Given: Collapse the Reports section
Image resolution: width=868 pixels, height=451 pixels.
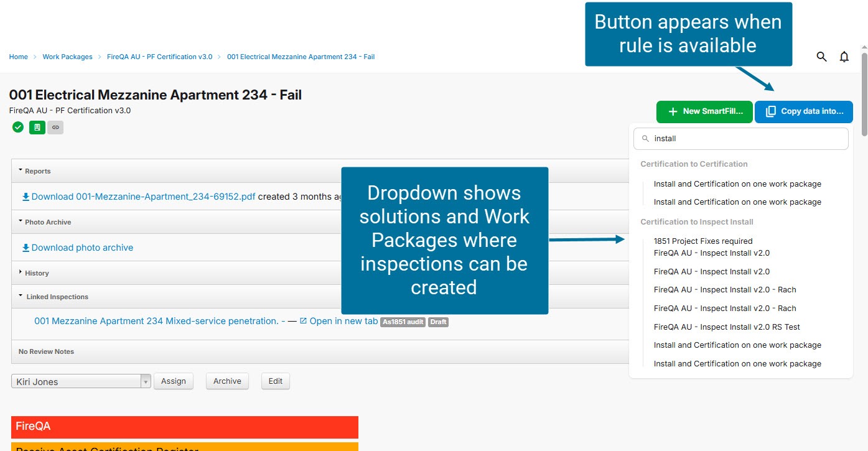Looking at the screenshot, I should (x=21, y=170).
